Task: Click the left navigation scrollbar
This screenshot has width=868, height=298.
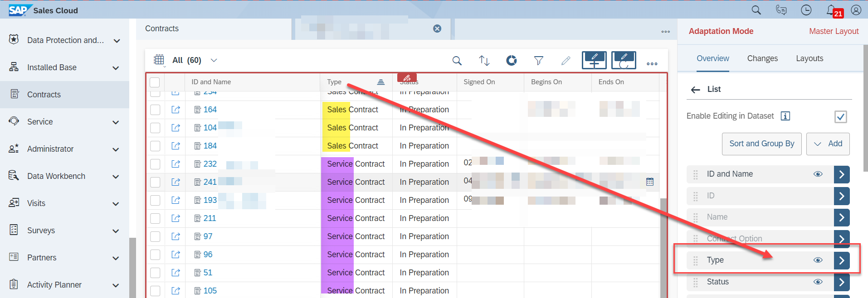Action: [x=132, y=267]
